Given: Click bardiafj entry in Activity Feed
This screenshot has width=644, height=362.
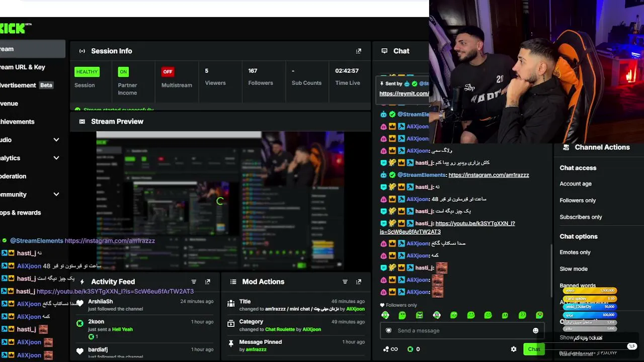Looking at the screenshot, I should coord(145,352).
